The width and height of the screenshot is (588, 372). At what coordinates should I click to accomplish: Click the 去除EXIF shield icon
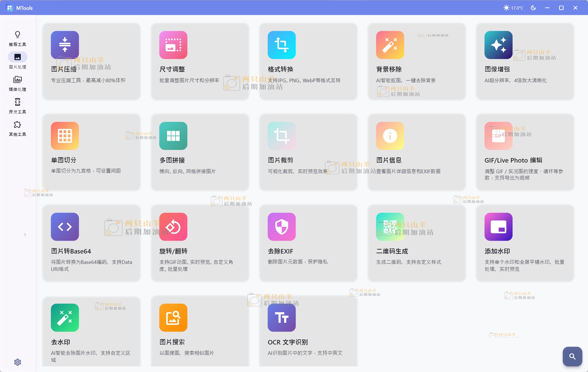282,227
